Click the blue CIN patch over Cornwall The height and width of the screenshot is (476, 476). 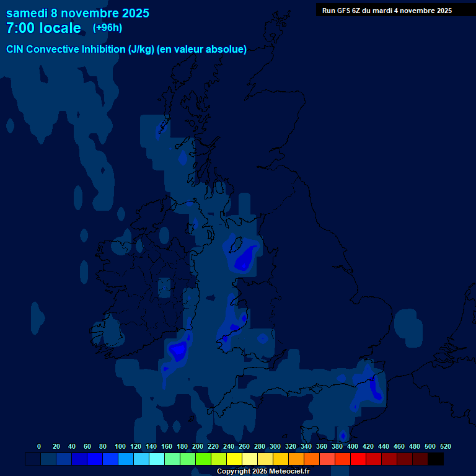click(178, 351)
